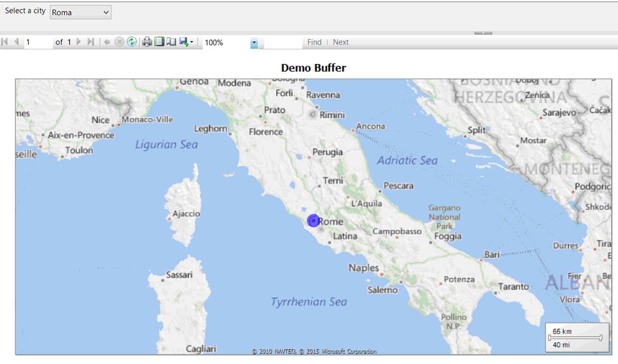This screenshot has width=618, height=364.
Task: Click the Campobasso label on map
Action: [397, 231]
